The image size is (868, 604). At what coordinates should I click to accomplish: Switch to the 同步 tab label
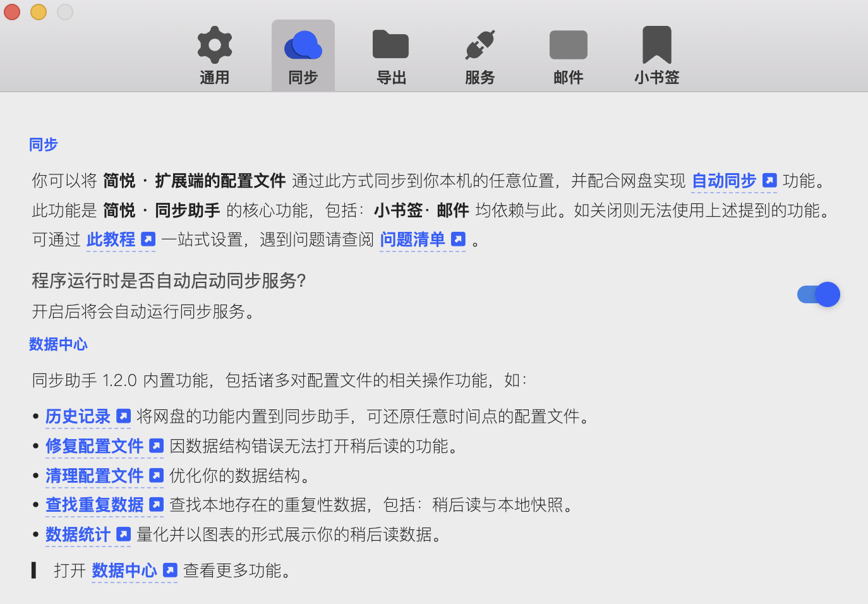pyautogui.click(x=303, y=78)
